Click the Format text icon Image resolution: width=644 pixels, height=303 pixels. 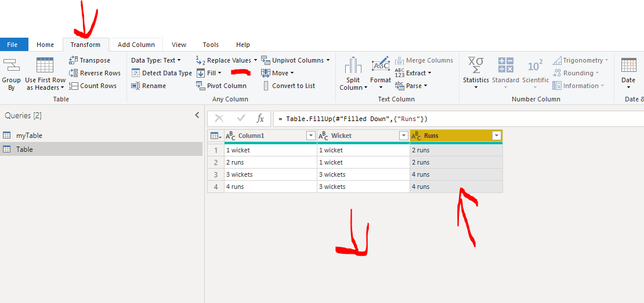tap(381, 65)
